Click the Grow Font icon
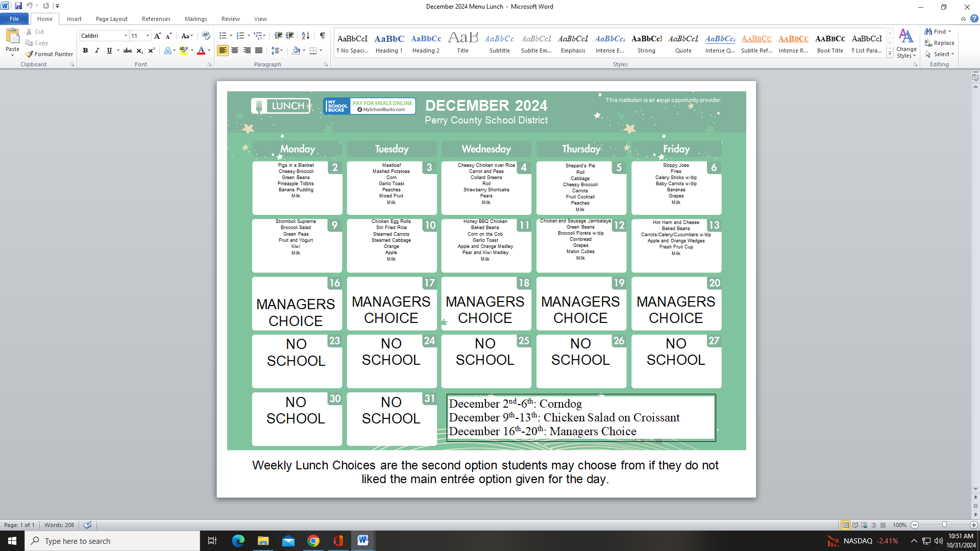The image size is (980, 551). pyautogui.click(x=157, y=36)
